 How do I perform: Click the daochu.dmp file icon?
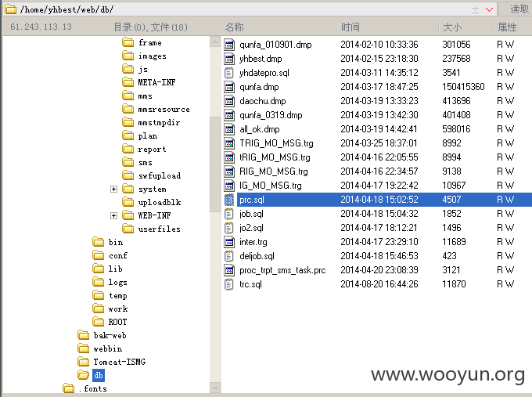tap(229, 101)
